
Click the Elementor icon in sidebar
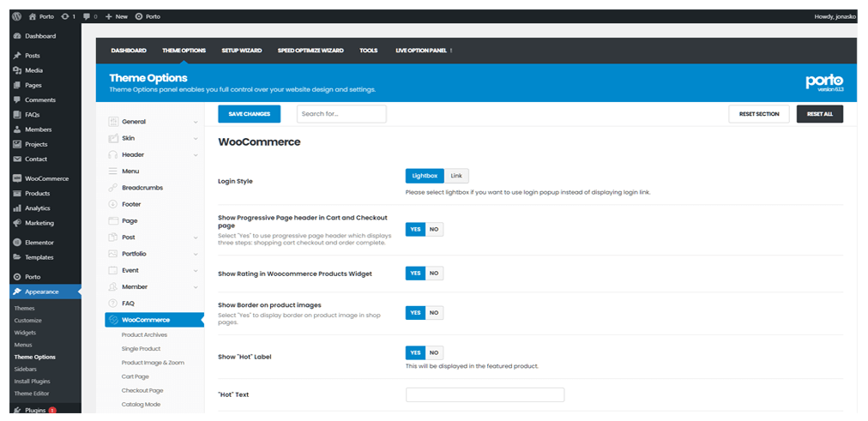tap(17, 243)
